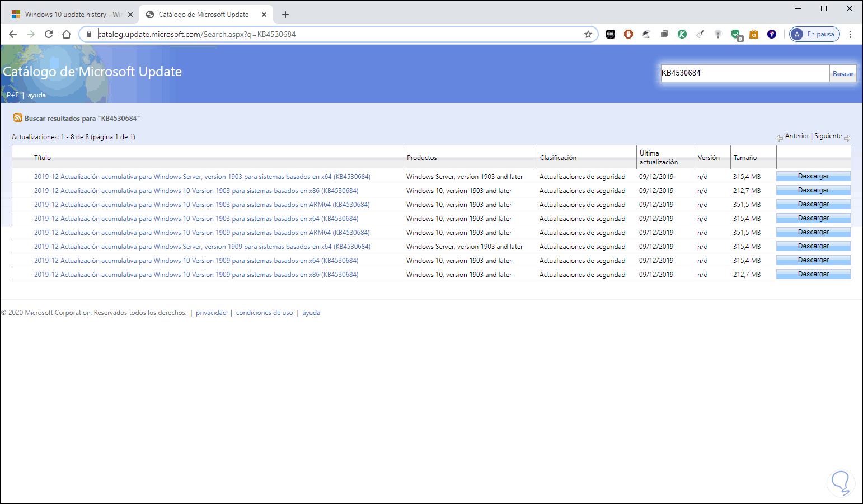Click the Buscar search button
Viewport: 863px width, 504px height.
[843, 73]
